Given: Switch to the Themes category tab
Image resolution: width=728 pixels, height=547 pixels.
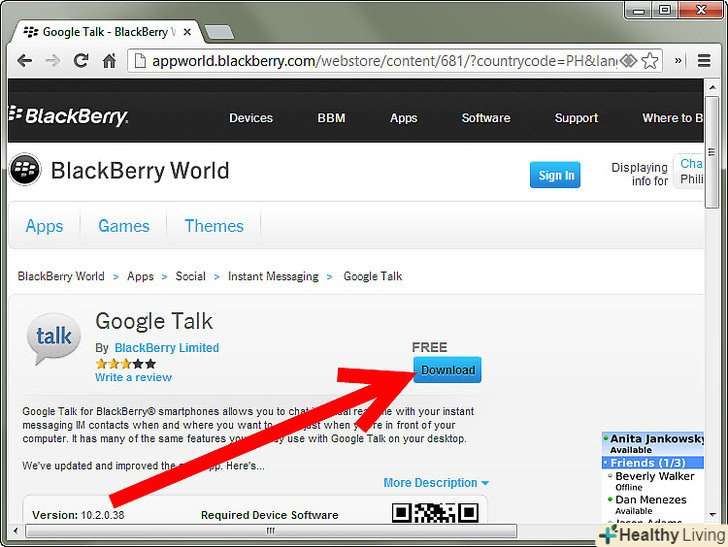Looking at the screenshot, I should [x=214, y=226].
